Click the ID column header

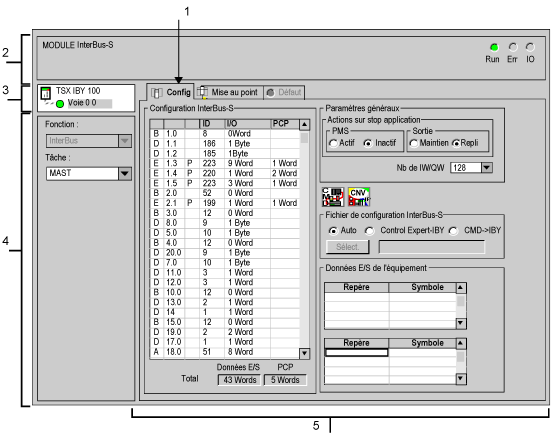(212, 124)
